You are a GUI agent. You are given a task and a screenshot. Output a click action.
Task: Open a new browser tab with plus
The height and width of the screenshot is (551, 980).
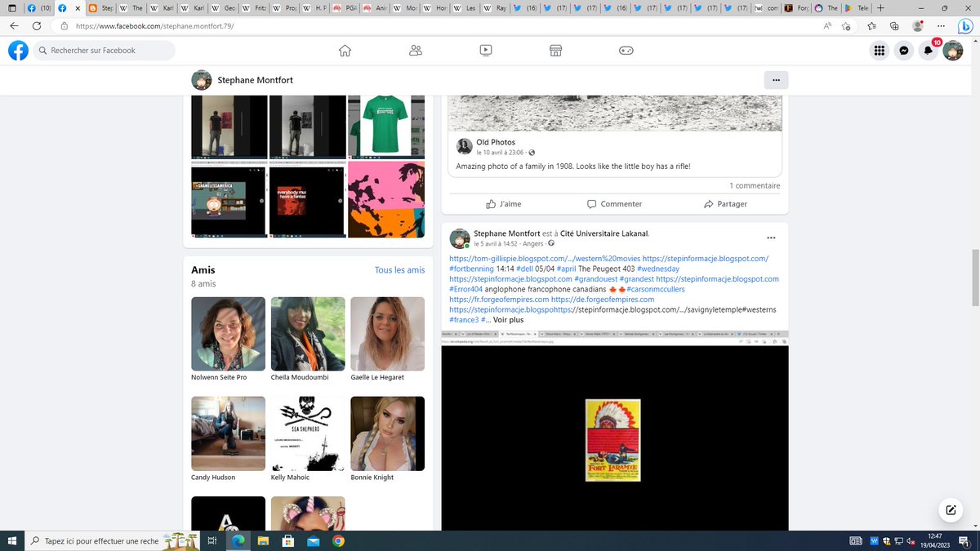point(880,7)
